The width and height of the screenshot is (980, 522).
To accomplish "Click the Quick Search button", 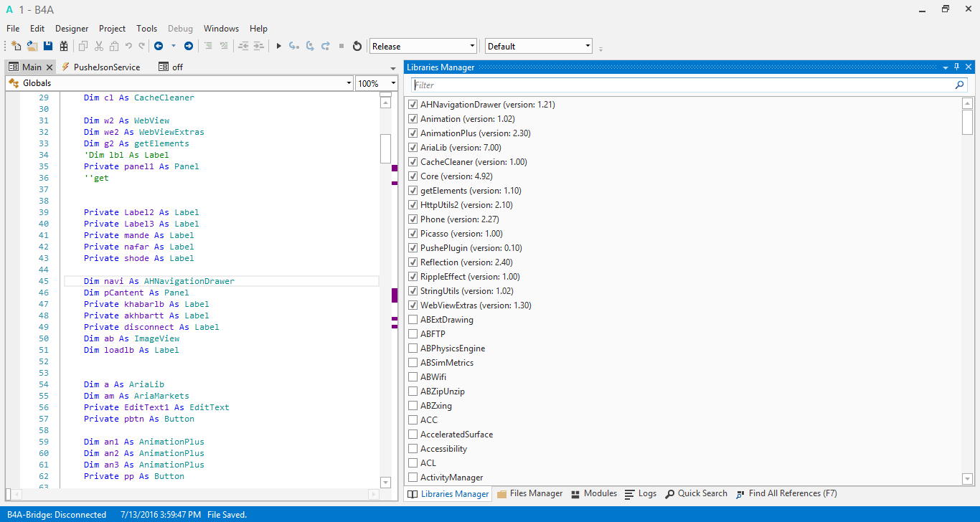I will [x=696, y=493].
